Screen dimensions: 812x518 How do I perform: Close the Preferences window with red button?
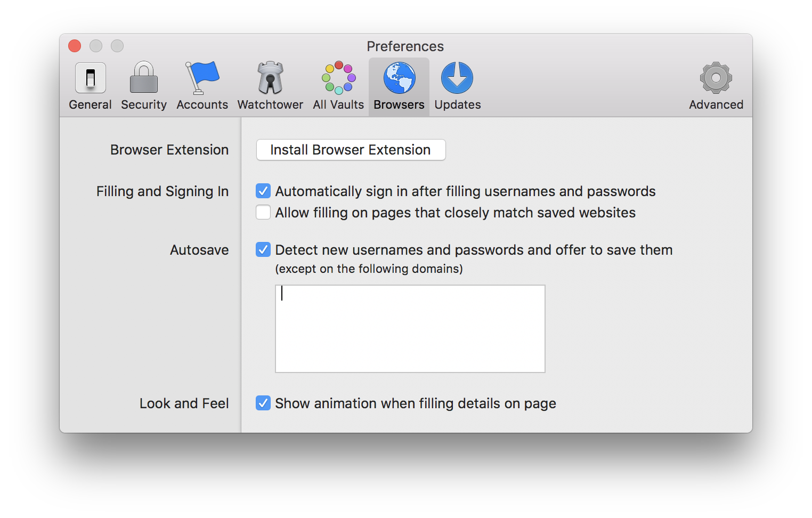pos(75,46)
